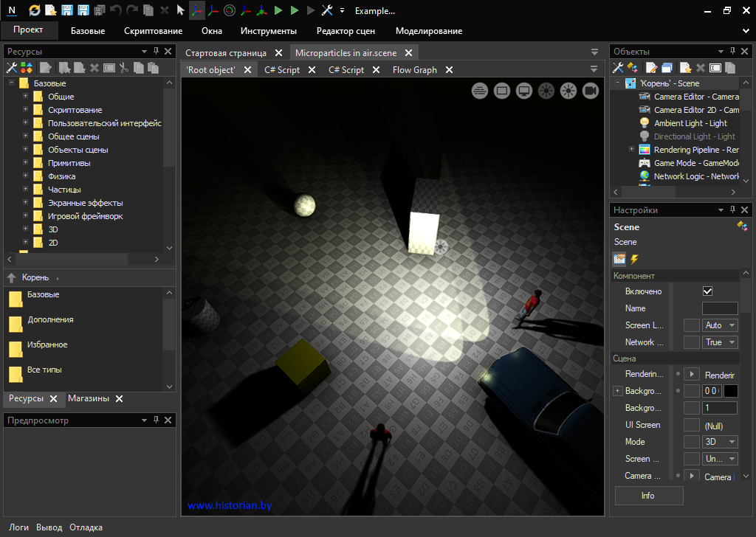The width and height of the screenshot is (756, 537).
Task: Click the Game Mode gamepad icon
Action: 645,163
